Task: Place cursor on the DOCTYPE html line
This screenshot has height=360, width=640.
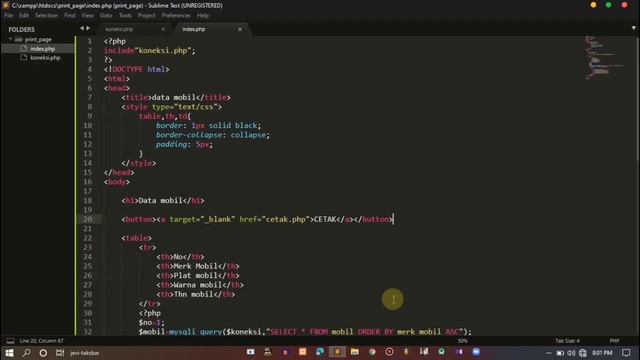Action: click(136, 69)
